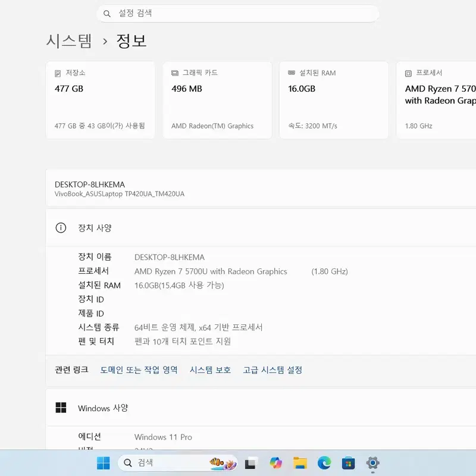The width and height of the screenshot is (476, 476).
Task: Expand the Windows 사양 section header
Action: click(x=261, y=408)
